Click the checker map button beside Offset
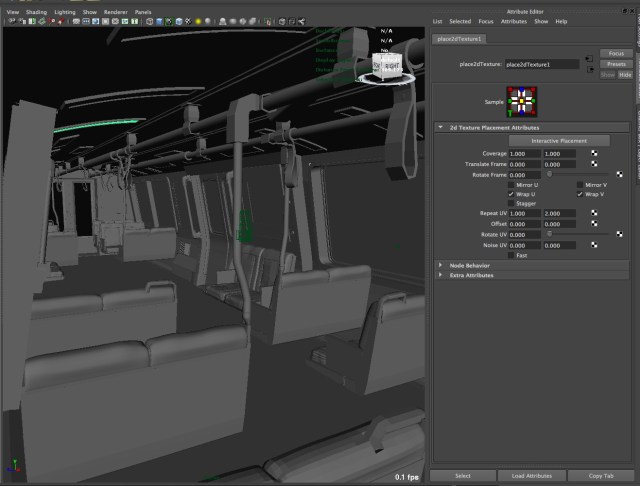Screen dimensions: 640x486 pos(593,224)
